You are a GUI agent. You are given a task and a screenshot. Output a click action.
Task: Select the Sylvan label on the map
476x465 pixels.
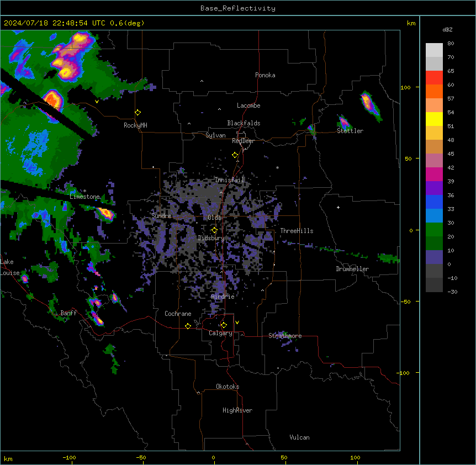click(x=215, y=135)
